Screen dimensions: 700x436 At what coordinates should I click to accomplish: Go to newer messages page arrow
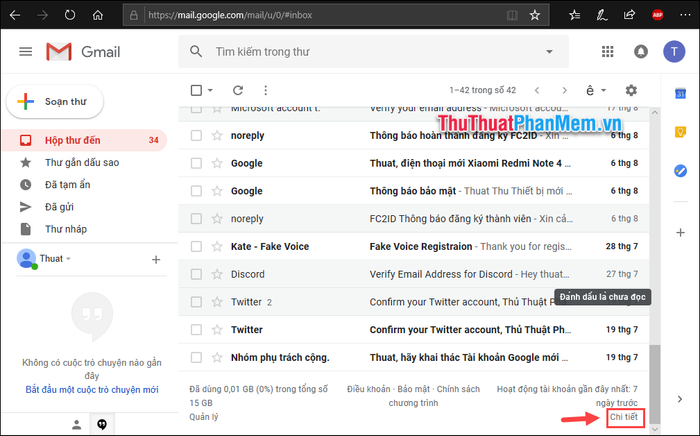pos(537,91)
